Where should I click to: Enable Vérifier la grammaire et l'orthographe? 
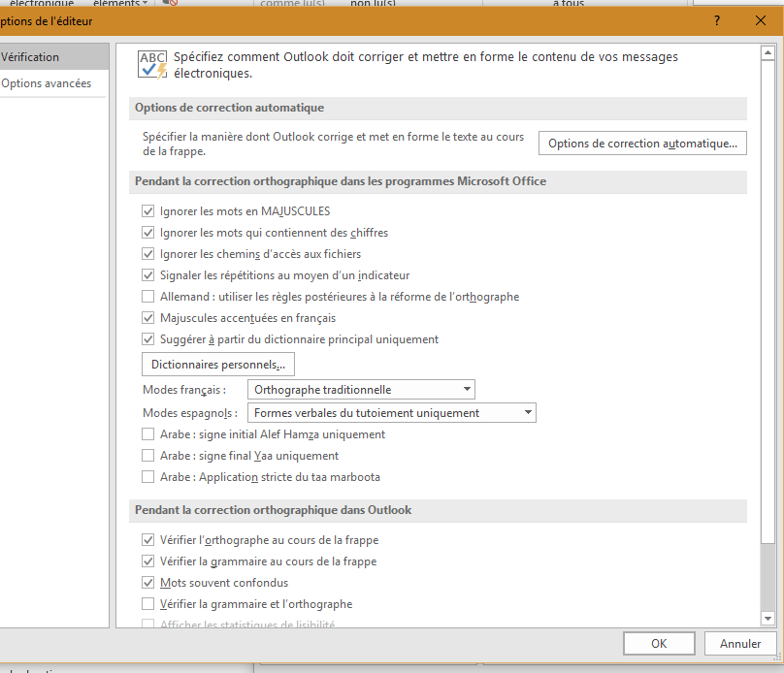(x=147, y=604)
